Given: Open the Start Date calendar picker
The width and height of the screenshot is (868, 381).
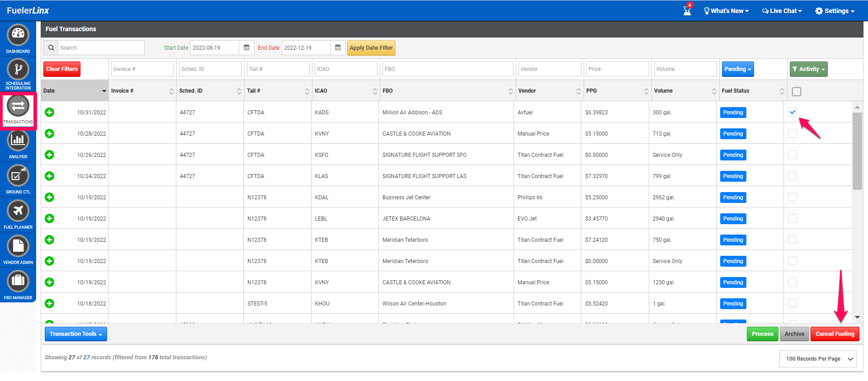Looking at the screenshot, I should (x=246, y=47).
